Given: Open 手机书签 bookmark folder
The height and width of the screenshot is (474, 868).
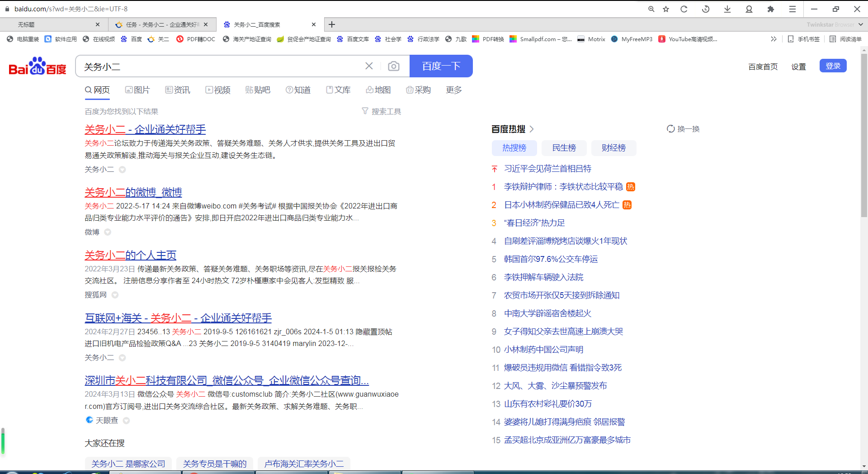Looking at the screenshot, I should [x=804, y=39].
